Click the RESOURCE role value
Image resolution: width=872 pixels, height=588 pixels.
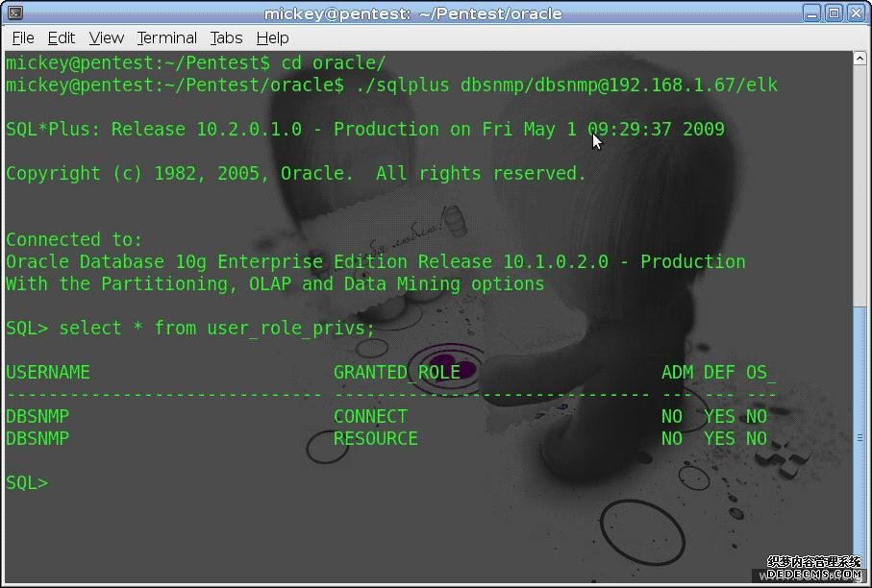(x=375, y=438)
